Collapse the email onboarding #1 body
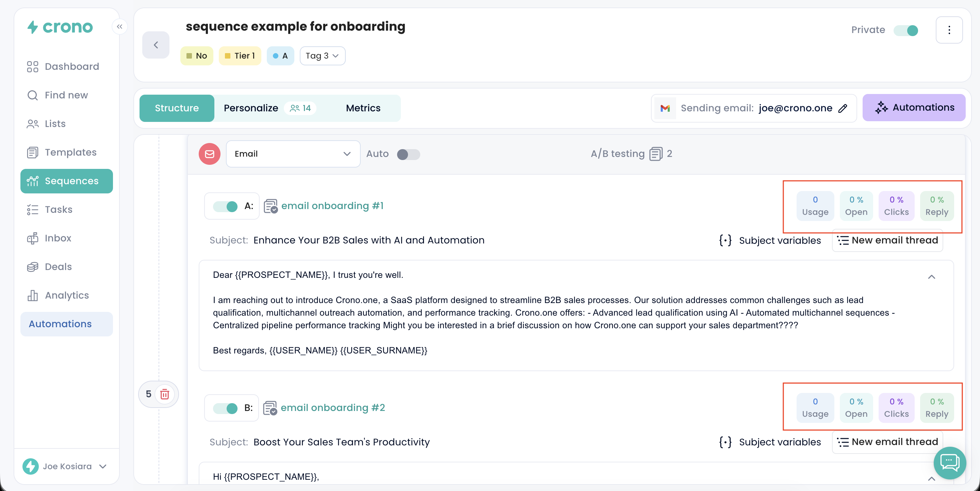This screenshot has width=980, height=491. (x=931, y=277)
